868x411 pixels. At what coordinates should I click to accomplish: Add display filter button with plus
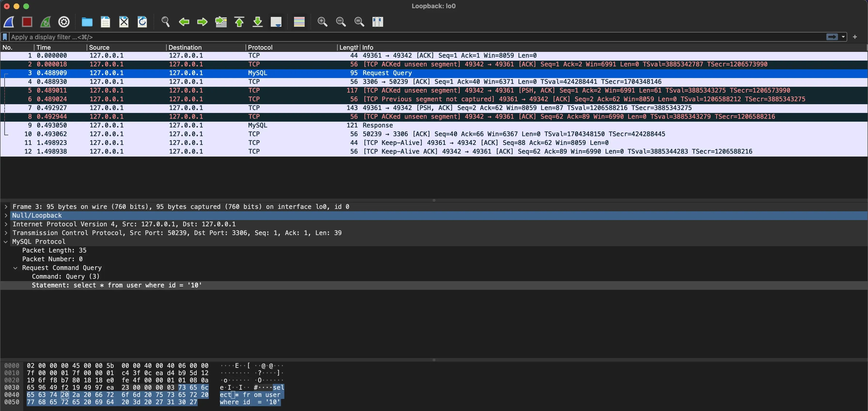point(855,37)
